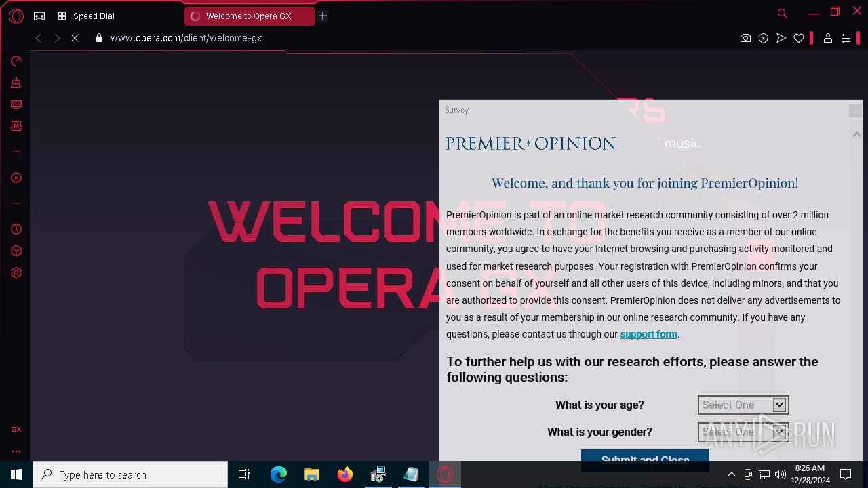Image resolution: width=868 pixels, height=488 pixels.
Task: Click the GX icon in sidebar
Action: pos(16,429)
